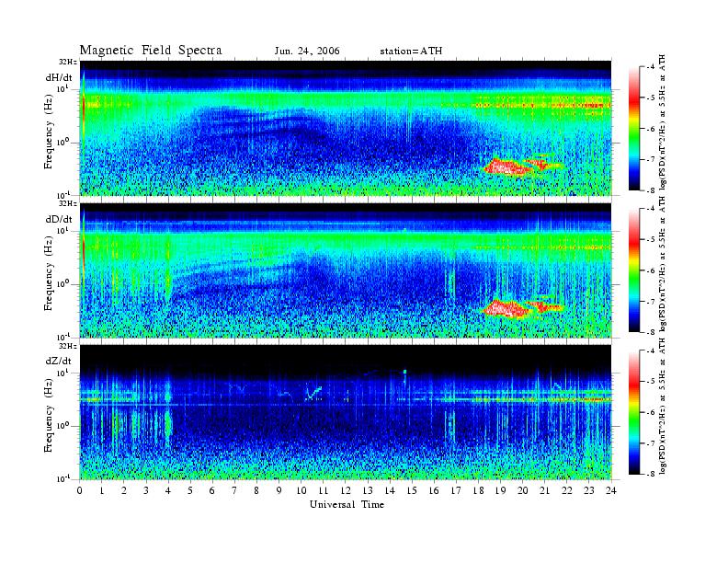Click the bright vertical streak at hour 4 in dZ/dt panel

tap(168, 411)
